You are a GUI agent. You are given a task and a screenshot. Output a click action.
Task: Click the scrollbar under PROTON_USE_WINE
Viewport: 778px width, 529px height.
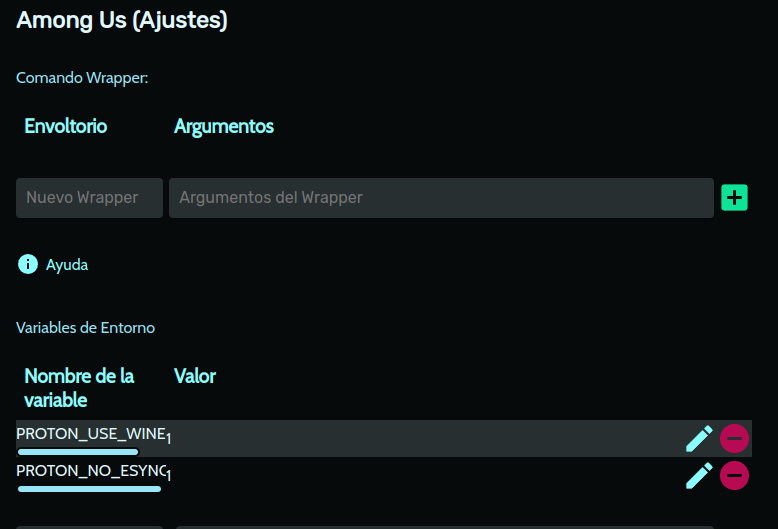click(78, 452)
